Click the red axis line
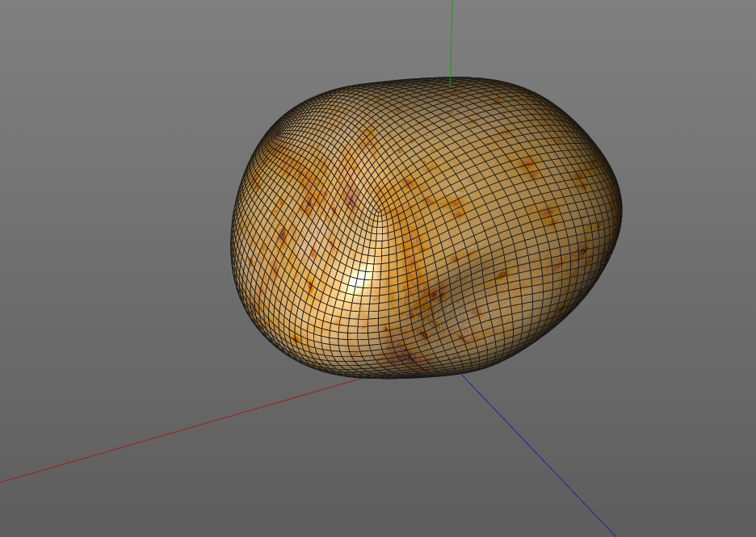The width and height of the screenshot is (756, 537). coord(181,430)
